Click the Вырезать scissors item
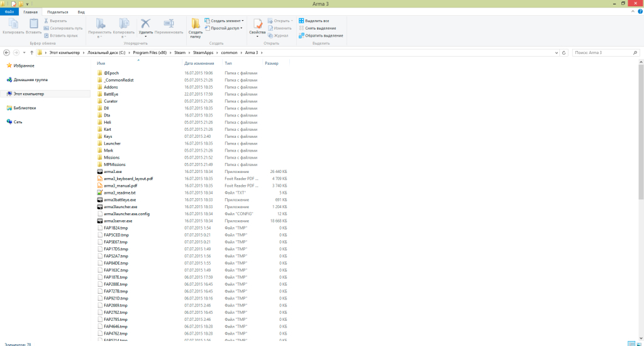The width and height of the screenshot is (644, 346). (x=55, y=21)
